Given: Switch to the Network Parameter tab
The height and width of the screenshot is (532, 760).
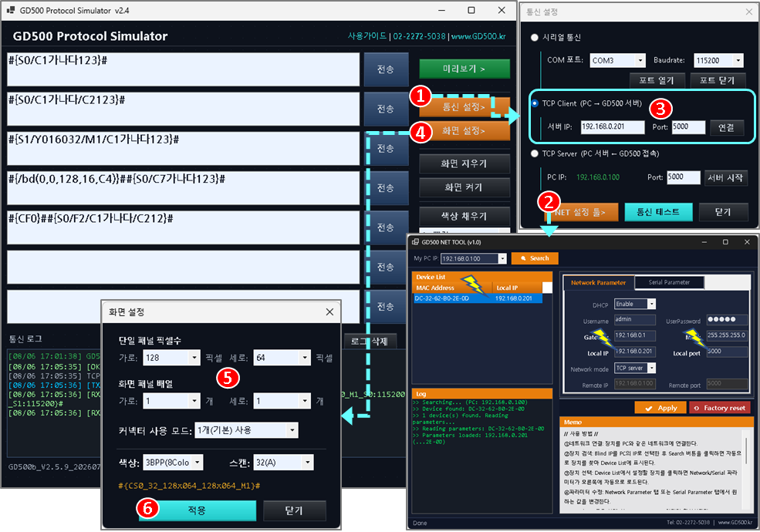Looking at the screenshot, I should click(x=598, y=282).
